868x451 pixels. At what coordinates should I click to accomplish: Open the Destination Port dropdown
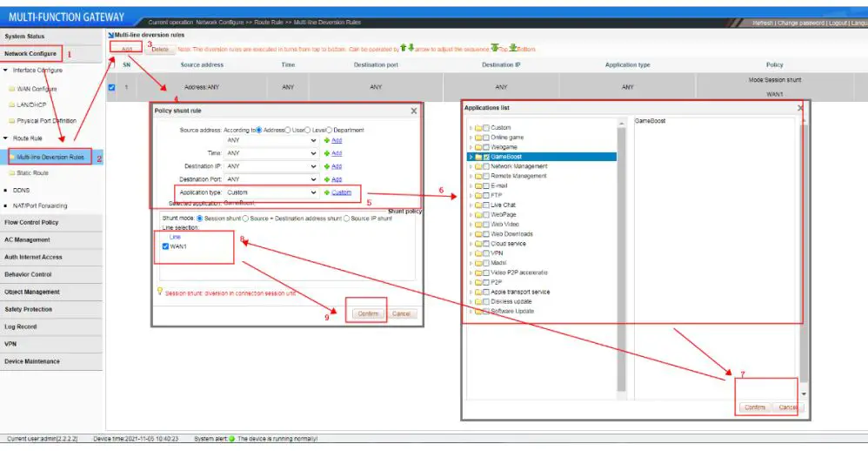271,179
